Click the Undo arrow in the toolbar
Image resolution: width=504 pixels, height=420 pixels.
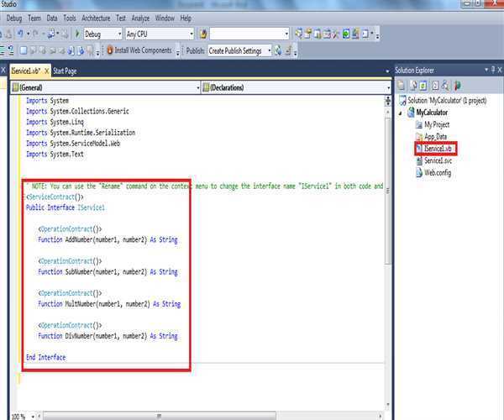point(17,34)
